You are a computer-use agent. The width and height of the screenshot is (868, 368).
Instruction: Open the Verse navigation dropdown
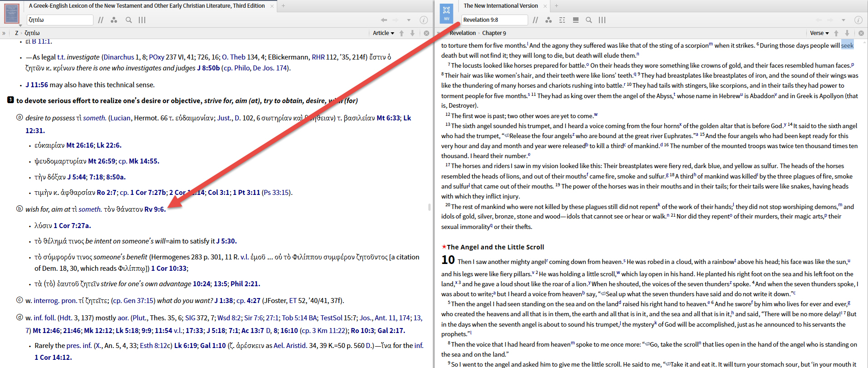[x=819, y=33]
